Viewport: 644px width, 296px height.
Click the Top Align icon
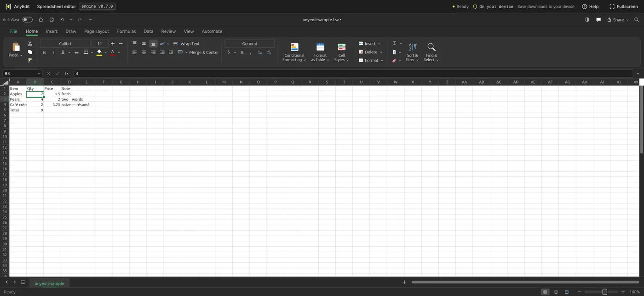[135, 44]
